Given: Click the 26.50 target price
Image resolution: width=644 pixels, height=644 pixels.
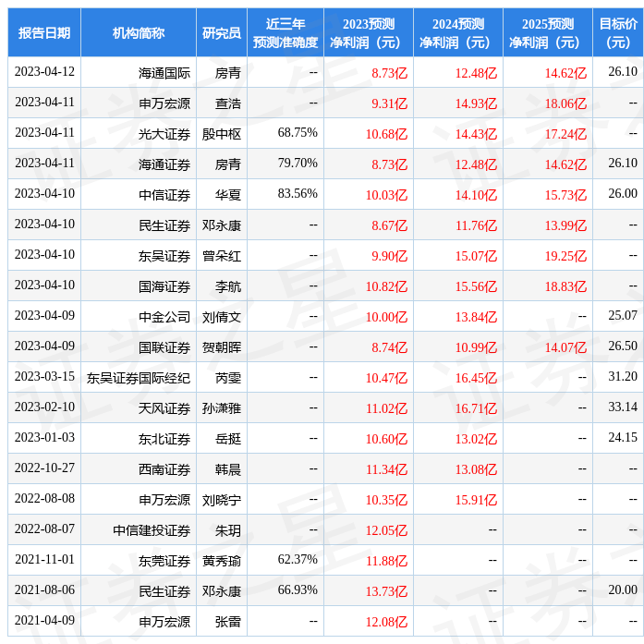Looking at the screenshot, I should tap(623, 346).
